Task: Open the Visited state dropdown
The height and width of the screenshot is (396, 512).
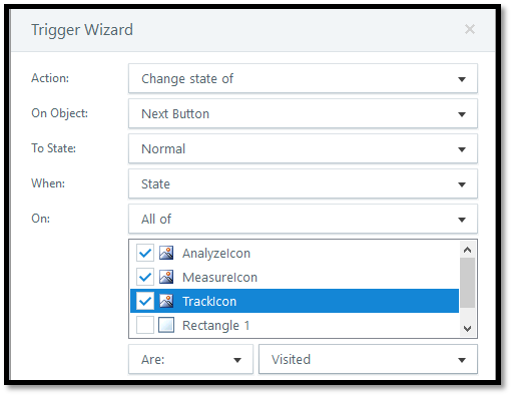Action: click(x=368, y=359)
